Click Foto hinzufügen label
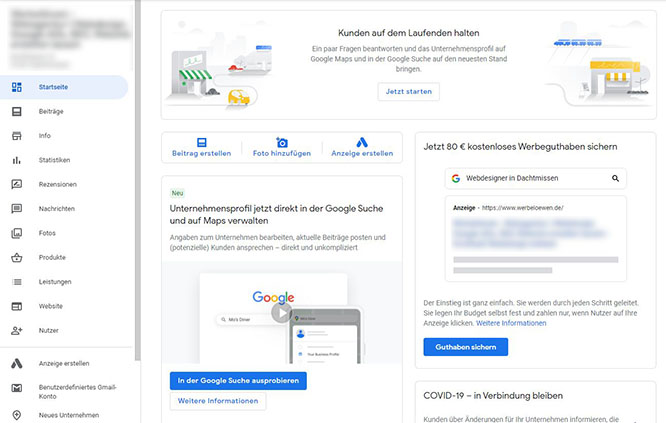The height and width of the screenshot is (423, 666). coord(282,153)
